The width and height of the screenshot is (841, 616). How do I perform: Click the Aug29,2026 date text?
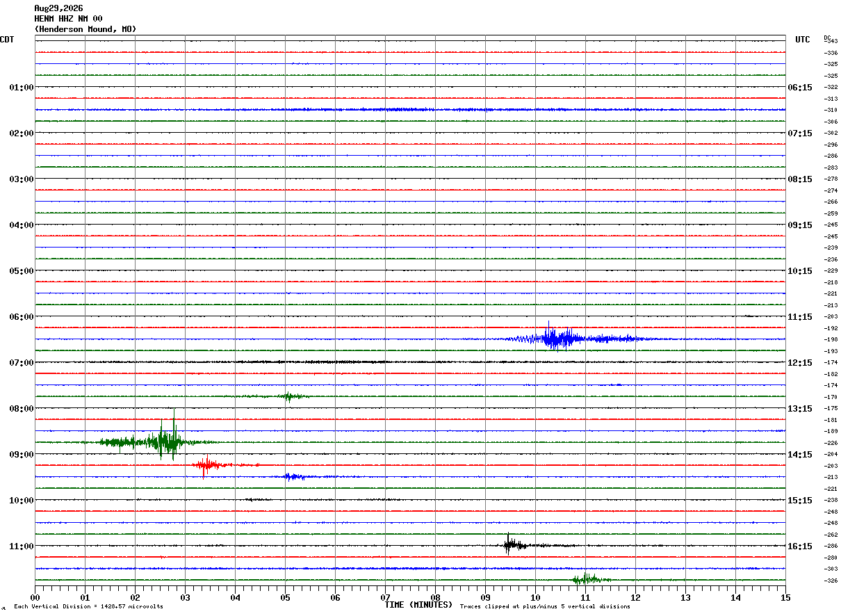(58, 8)
